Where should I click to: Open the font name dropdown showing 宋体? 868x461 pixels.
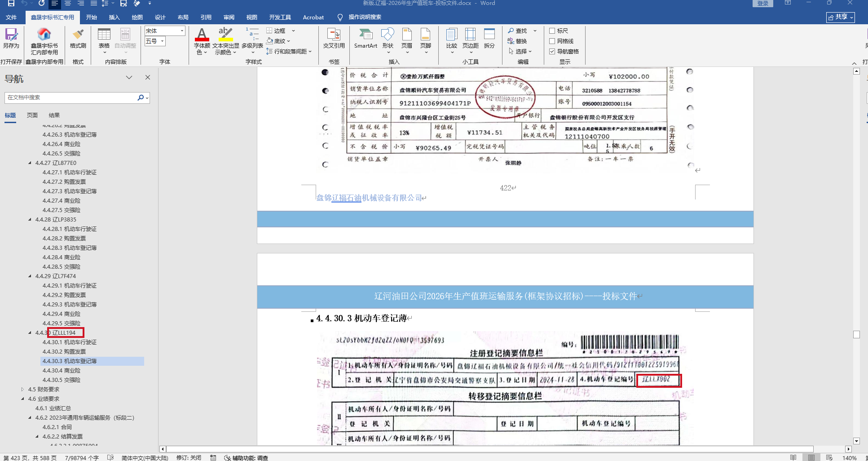182,31
